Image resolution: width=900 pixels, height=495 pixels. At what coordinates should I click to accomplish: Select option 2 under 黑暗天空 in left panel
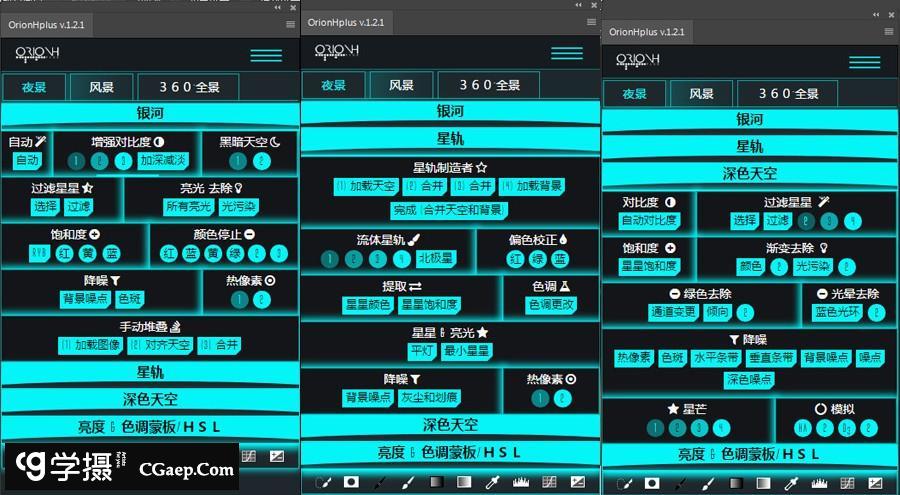263,161
